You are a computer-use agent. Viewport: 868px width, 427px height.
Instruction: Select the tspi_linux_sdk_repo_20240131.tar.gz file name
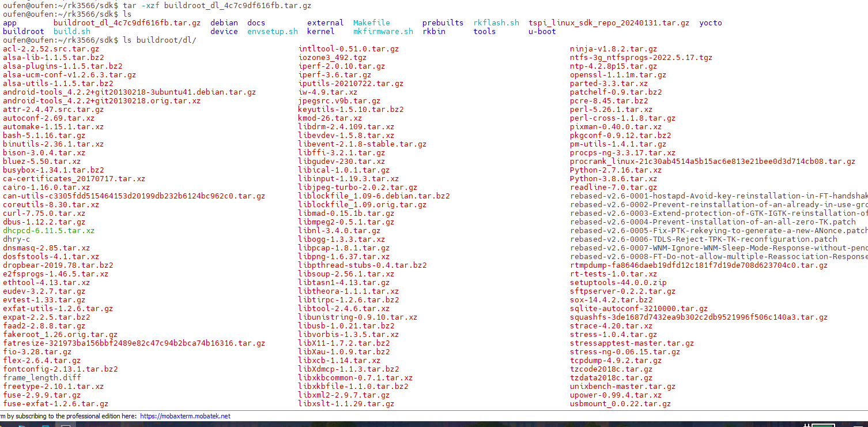point(609,23)
